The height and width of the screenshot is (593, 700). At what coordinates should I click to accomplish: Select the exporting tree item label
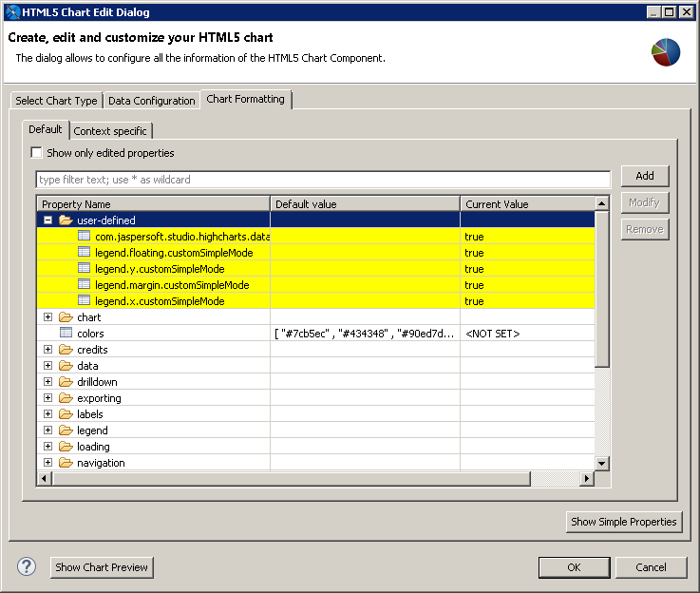(x=99, y=398)
